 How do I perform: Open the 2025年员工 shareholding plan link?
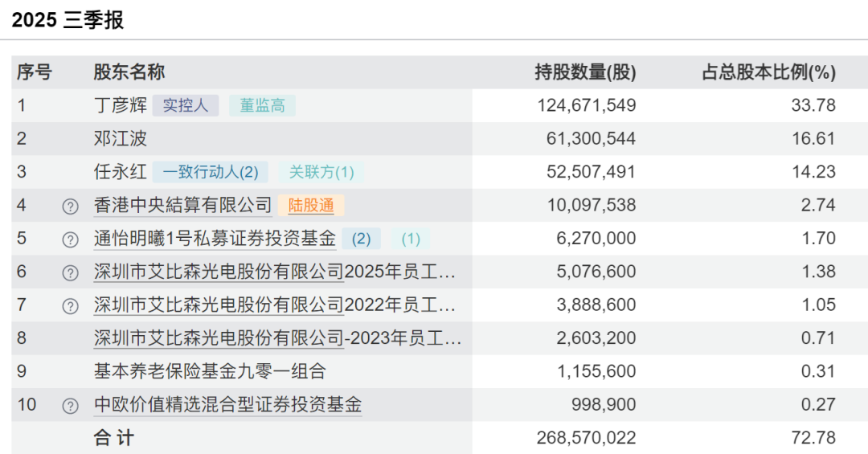pyautogui.click(x=275, y=272)
